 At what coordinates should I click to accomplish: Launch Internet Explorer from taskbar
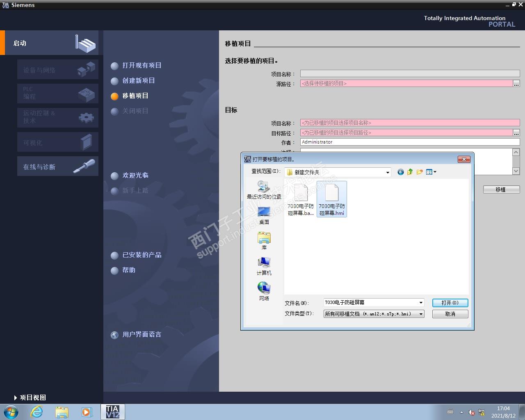point(37,412)
